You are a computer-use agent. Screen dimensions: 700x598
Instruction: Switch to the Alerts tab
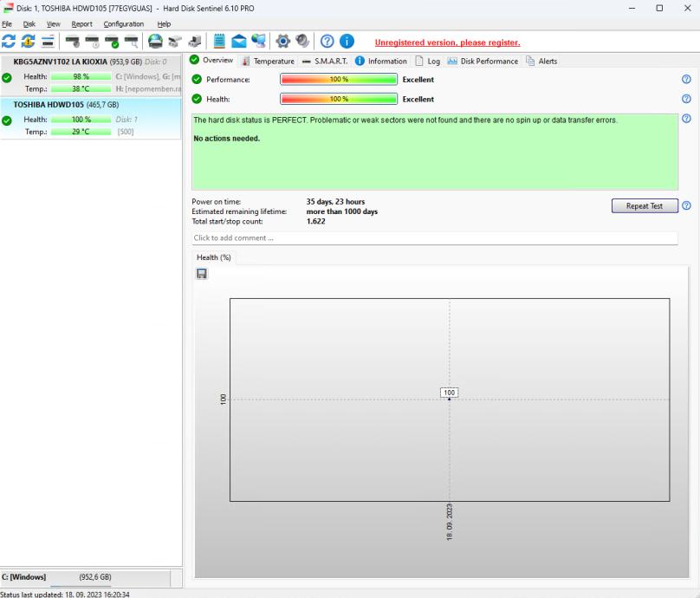[541, 62]
